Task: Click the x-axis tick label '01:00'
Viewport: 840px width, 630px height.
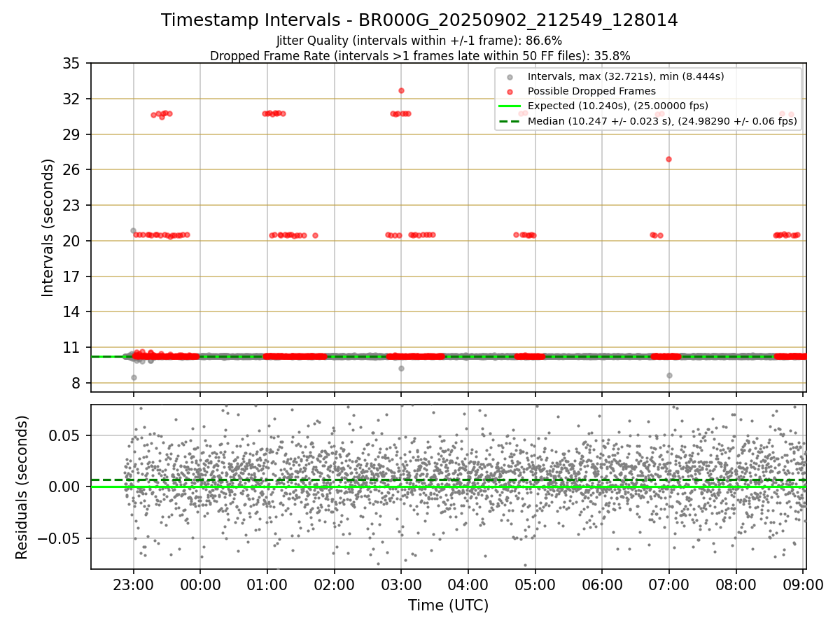Action: [x=267, y=585]
